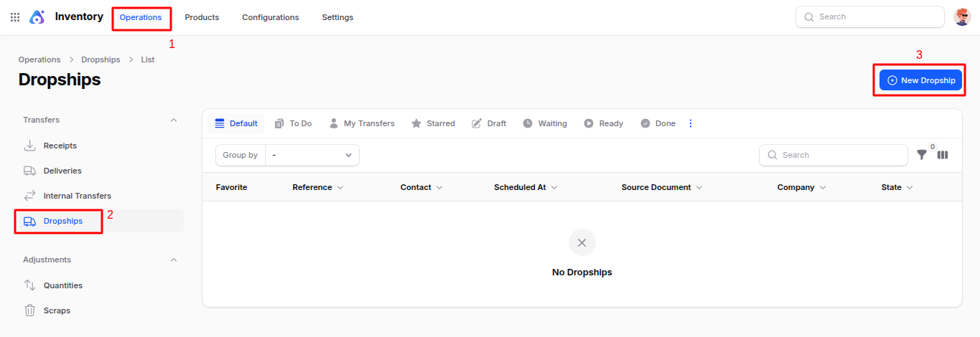Click the Receipts download icon in sidebar
Screen dimensions: 980x337
[30, 146]
